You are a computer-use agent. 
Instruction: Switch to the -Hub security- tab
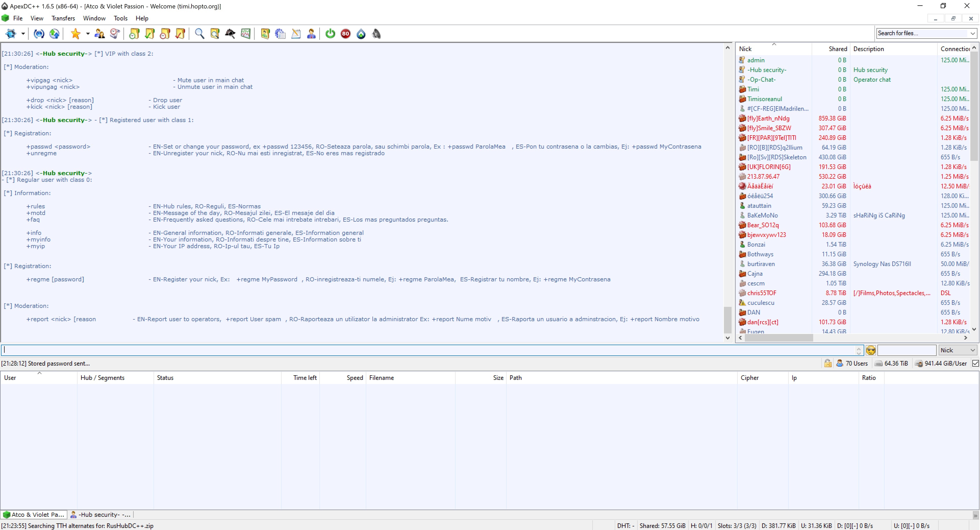coord(101,515)
